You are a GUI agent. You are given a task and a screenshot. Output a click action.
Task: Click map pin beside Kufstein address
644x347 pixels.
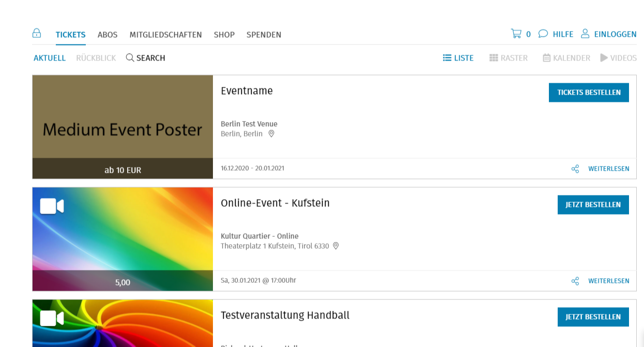[x=335, y=246]
